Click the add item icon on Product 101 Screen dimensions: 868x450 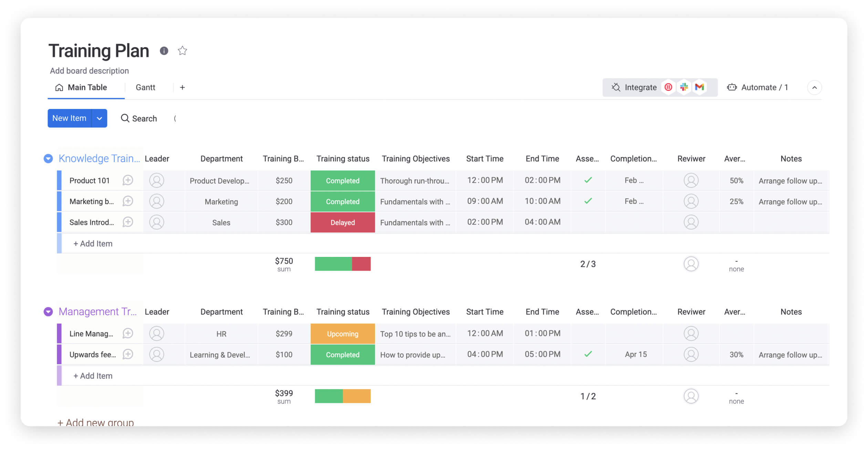[x=128, y=180]
